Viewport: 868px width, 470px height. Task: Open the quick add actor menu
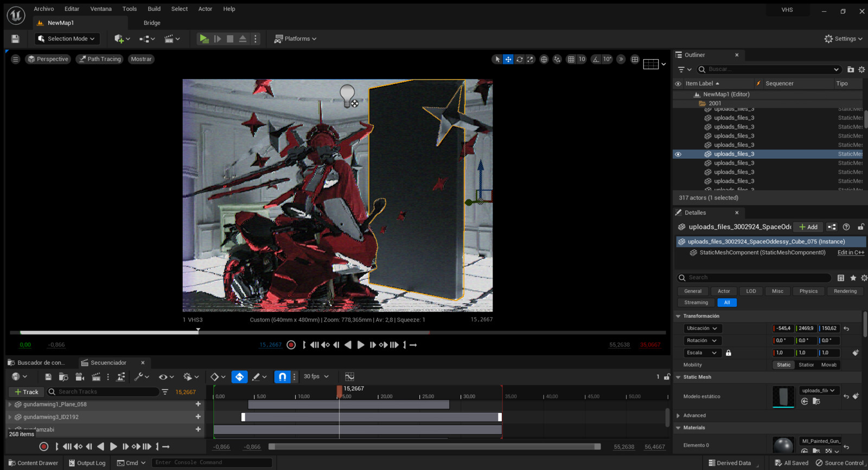[122, 38]
